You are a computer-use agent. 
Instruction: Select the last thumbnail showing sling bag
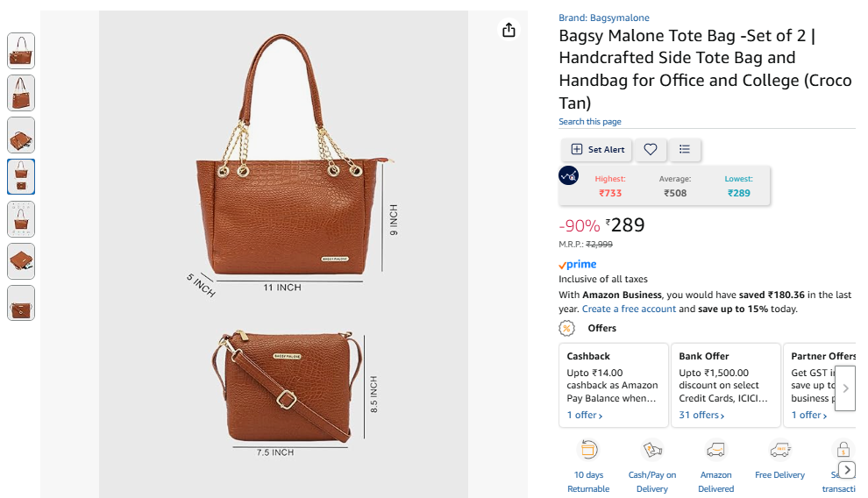click(x=21, y=303)
